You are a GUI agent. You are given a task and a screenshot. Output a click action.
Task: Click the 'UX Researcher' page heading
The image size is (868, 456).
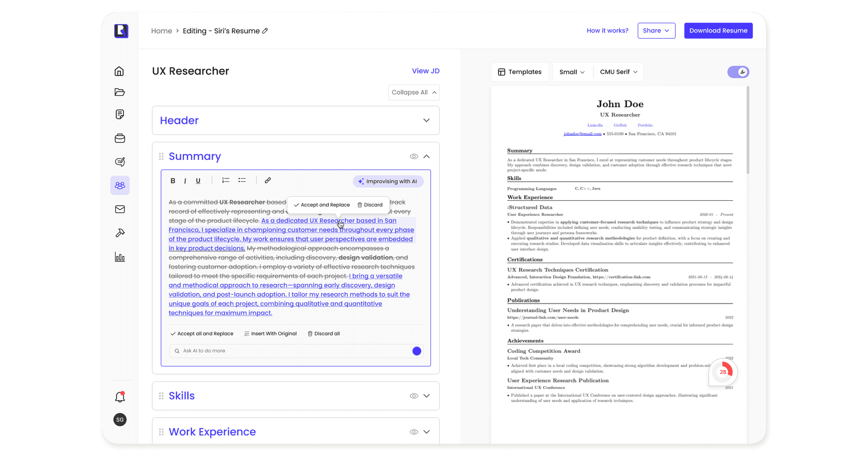(x=190, y=71)
